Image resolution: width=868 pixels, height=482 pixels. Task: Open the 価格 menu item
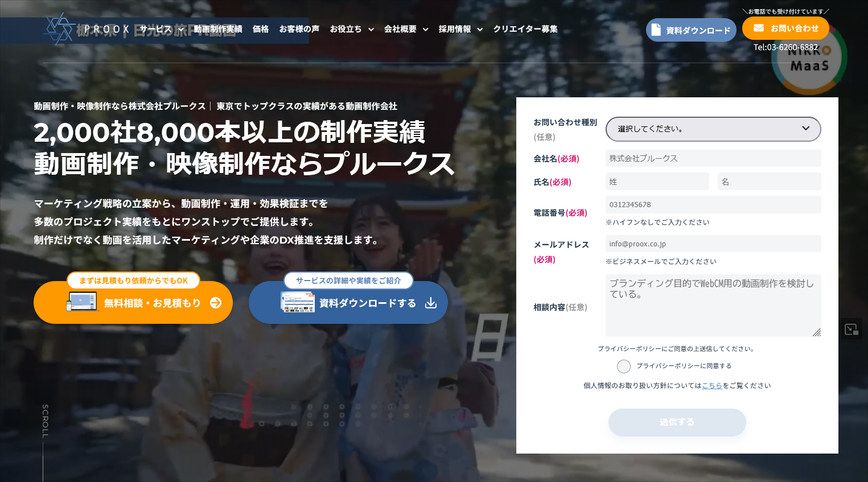261,29
